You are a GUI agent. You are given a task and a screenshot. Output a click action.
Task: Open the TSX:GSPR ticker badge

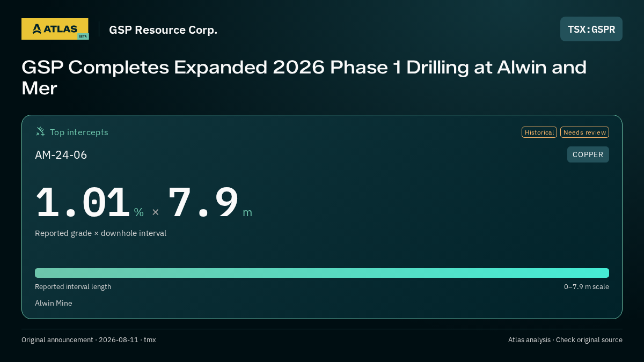[591, 29]
